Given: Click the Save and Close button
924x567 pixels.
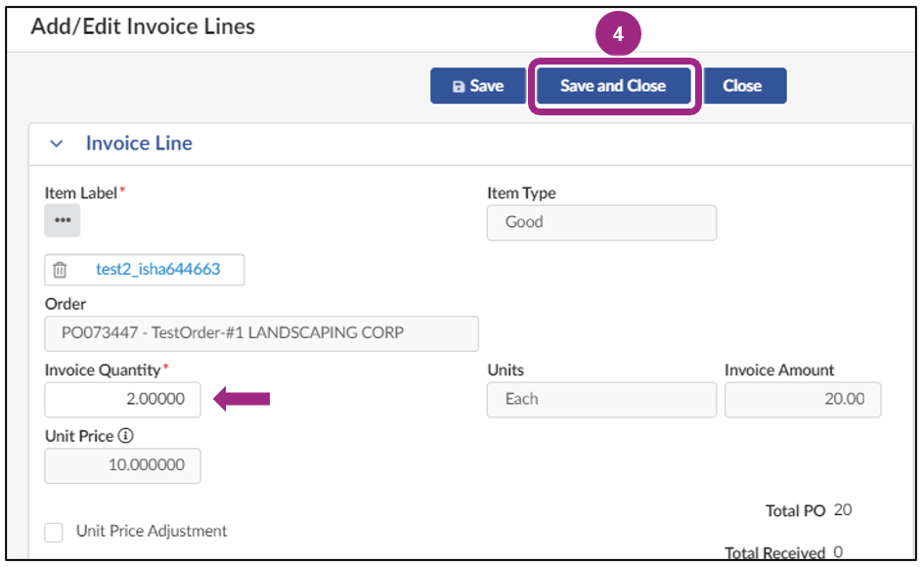Looking at the screenshot, I should (613, 86).
